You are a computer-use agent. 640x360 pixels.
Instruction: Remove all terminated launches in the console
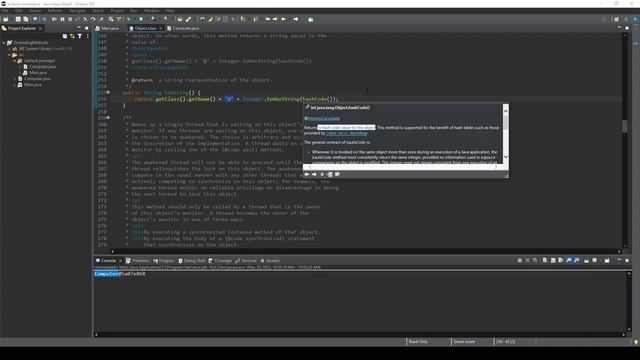[535, 260]
